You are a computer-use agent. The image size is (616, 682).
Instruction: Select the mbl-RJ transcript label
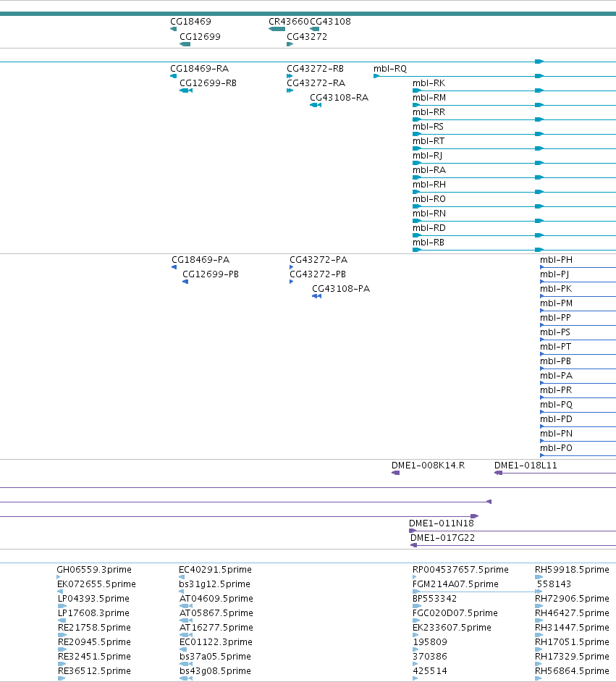point(427,155)
